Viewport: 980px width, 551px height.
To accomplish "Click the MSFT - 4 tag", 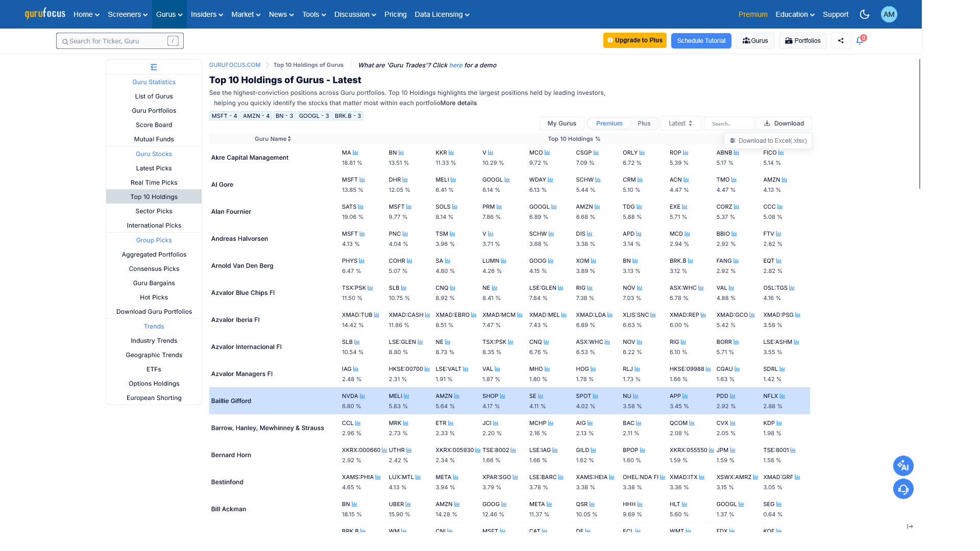I will pyautogui.click(x=224, y=116).
